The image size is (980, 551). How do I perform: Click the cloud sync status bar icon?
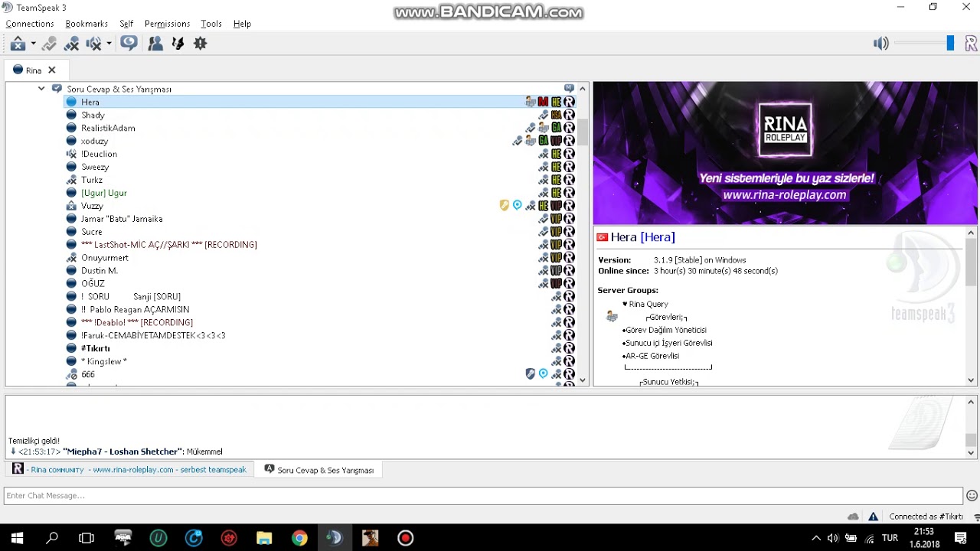[853, 517]
